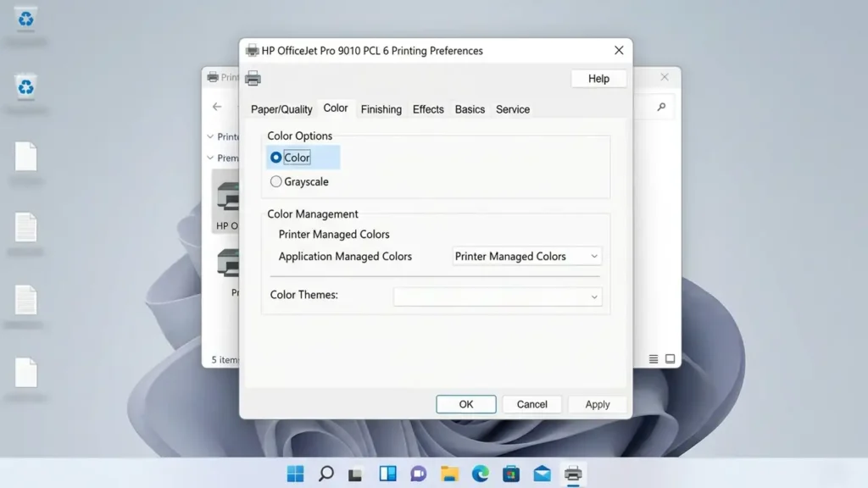868x488 pixels.
Task: Open the Printer Managed Colors dropdown
Action: 526,256
